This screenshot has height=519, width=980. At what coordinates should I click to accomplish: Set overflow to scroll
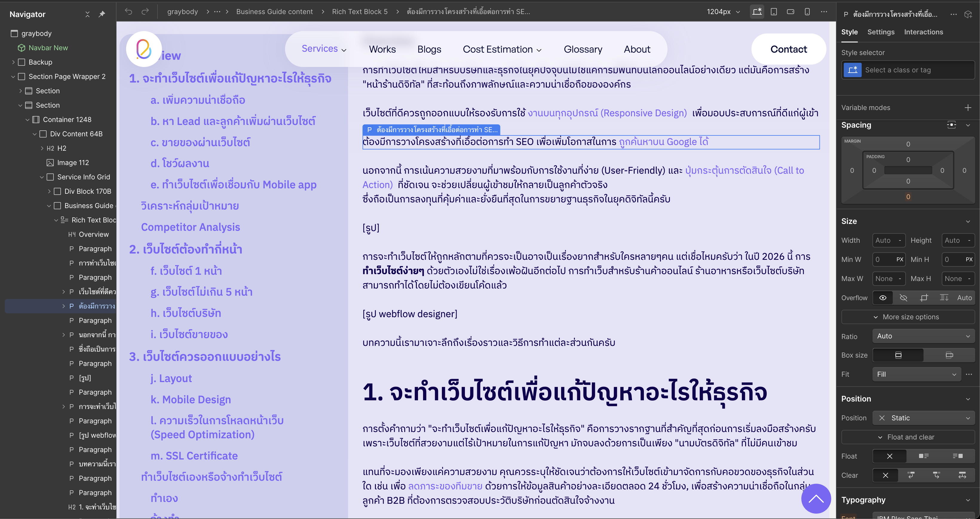[944, 298]
